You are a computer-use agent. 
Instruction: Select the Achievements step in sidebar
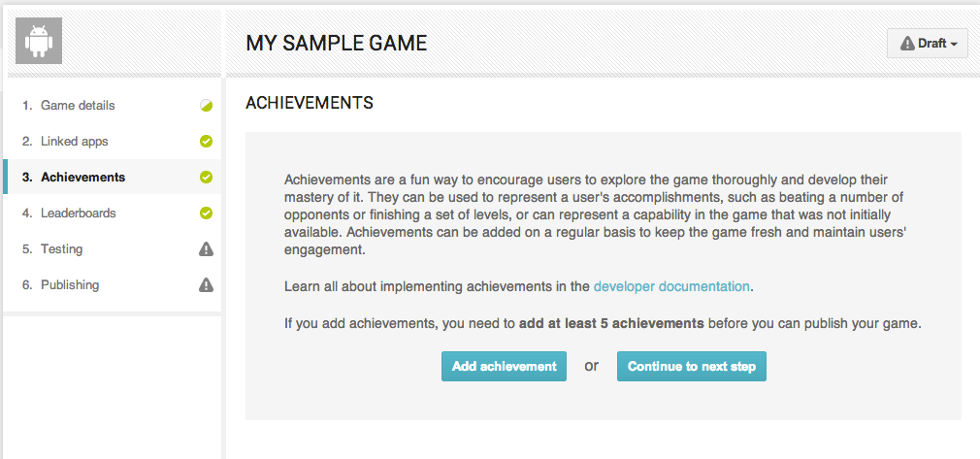[x=82, y=178]
